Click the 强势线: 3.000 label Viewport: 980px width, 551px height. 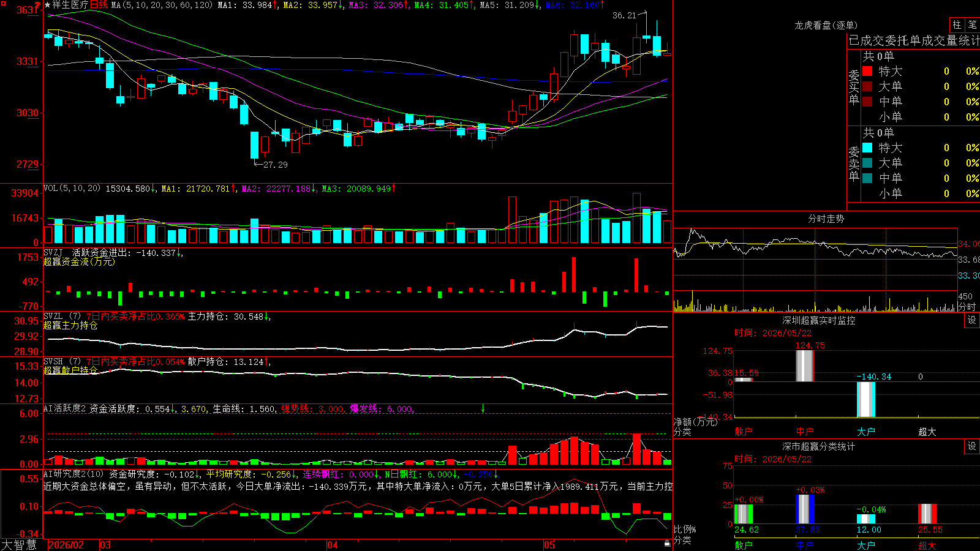pyautogui.click(x=312, y=409)
